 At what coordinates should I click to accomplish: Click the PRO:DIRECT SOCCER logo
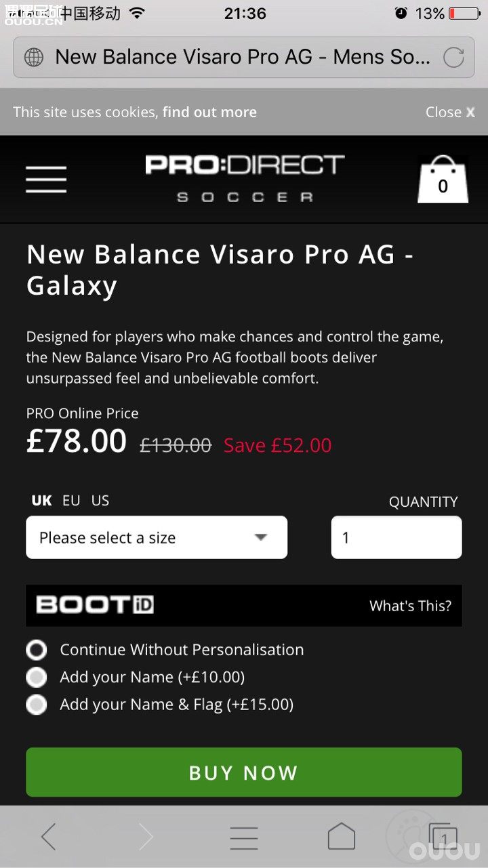coord(243,178)
